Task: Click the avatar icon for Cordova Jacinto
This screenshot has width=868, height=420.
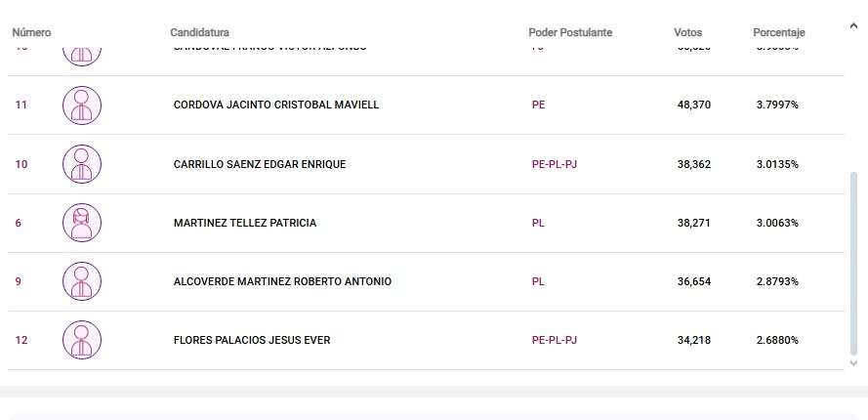Action: click(82, 105)
